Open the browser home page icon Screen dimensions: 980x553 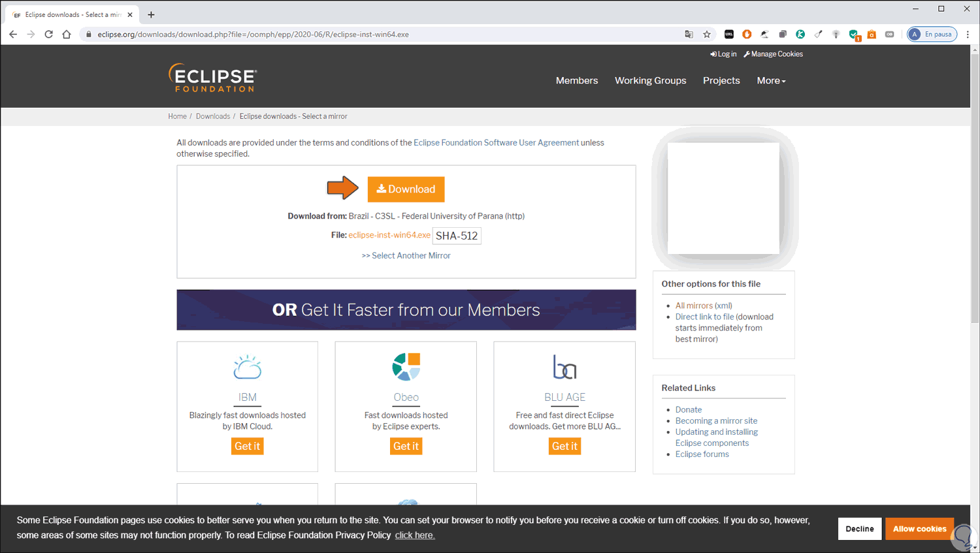pyautogui.click(x=67, y=35)
